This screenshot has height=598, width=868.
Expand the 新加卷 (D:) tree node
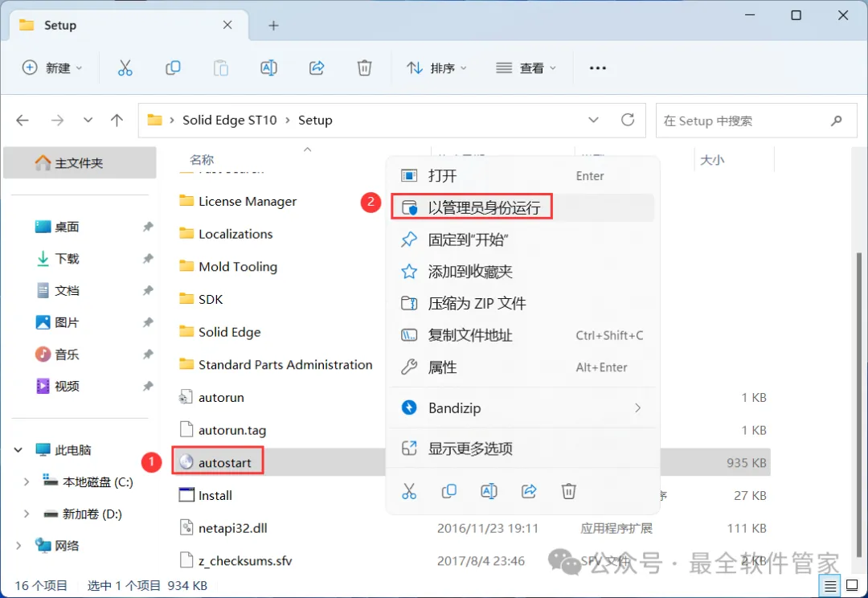pos(26,514)
